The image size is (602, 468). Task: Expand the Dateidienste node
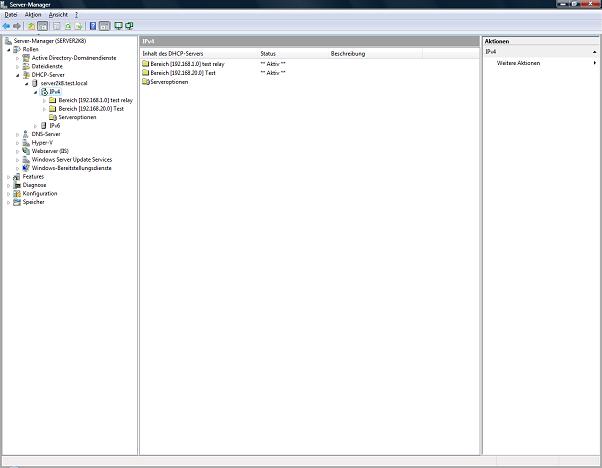17,66
